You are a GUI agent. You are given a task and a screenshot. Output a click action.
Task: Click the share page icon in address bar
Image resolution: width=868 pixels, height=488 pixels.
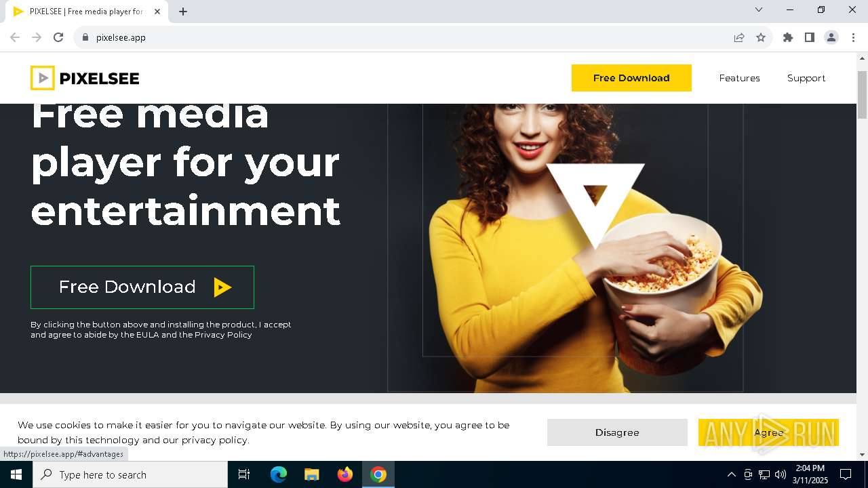(739, 37)
